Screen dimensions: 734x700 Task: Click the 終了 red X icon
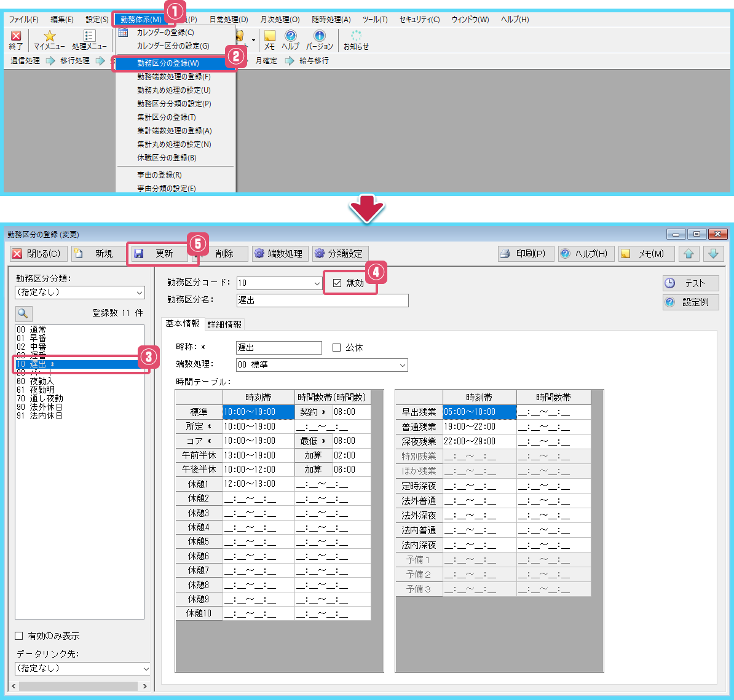pyautogui.click(x=17, y=36)
